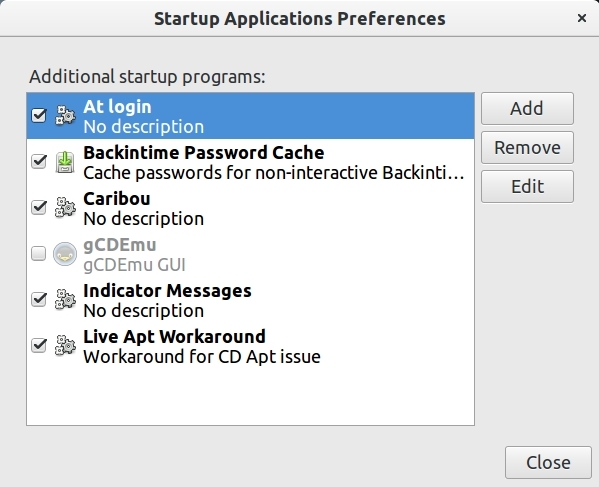
Task: Click the Backintime Password Cache download icon
Action: point(65,162)
